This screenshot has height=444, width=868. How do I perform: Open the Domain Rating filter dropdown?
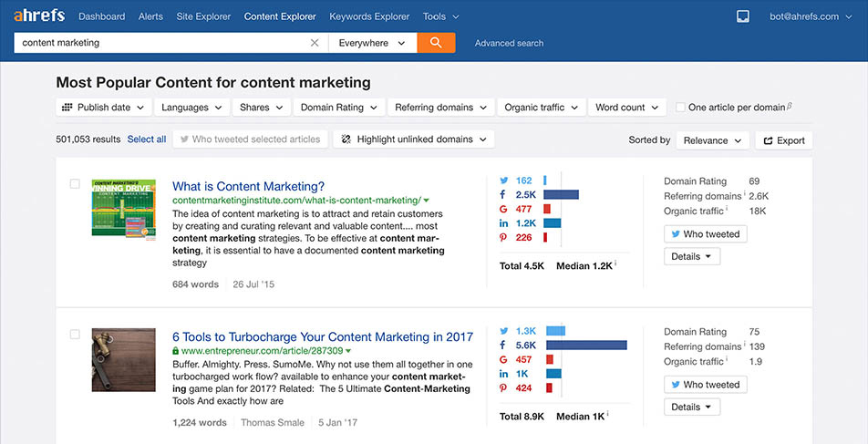pos(339,108)
